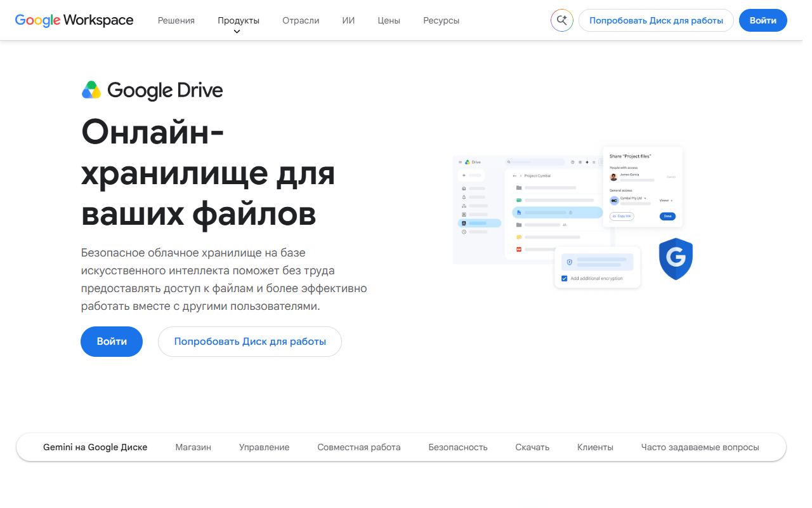Image resolution: width=812 pixels, height=508 pixels.
Task: Open the Продукты menu
Action: click(x=239, y=20)
